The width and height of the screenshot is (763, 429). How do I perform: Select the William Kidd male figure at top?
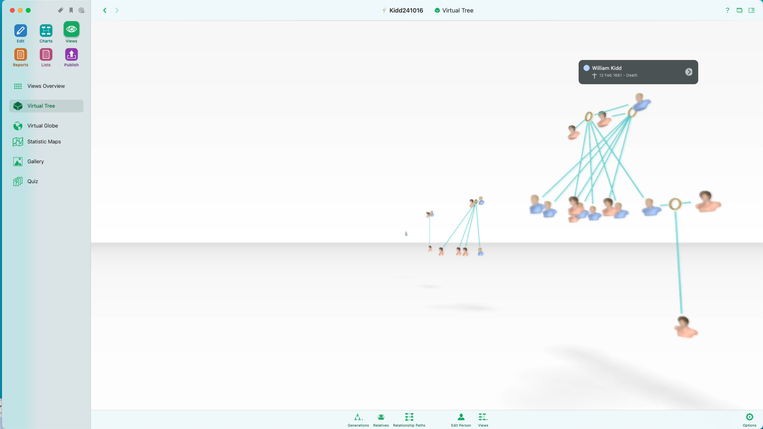click(x=641, y=102)
